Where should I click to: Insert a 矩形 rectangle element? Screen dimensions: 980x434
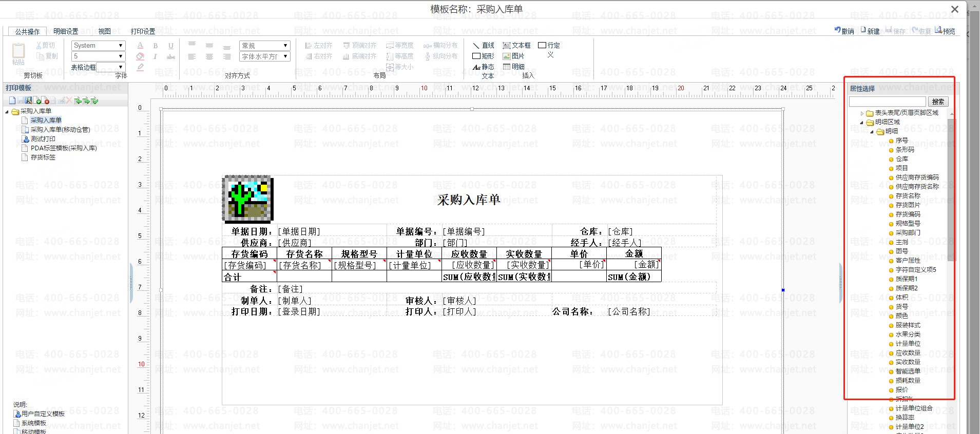(483, 56)
